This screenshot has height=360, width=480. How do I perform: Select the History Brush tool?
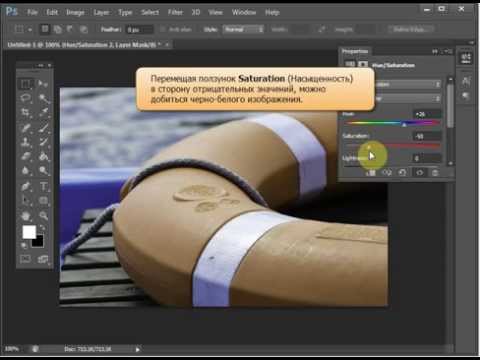tap(43, 142)
